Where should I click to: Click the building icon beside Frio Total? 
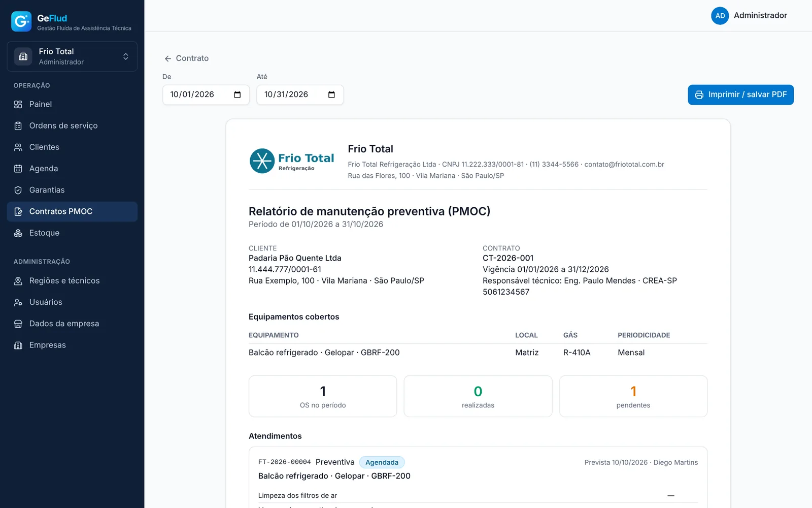click(23, 56)
